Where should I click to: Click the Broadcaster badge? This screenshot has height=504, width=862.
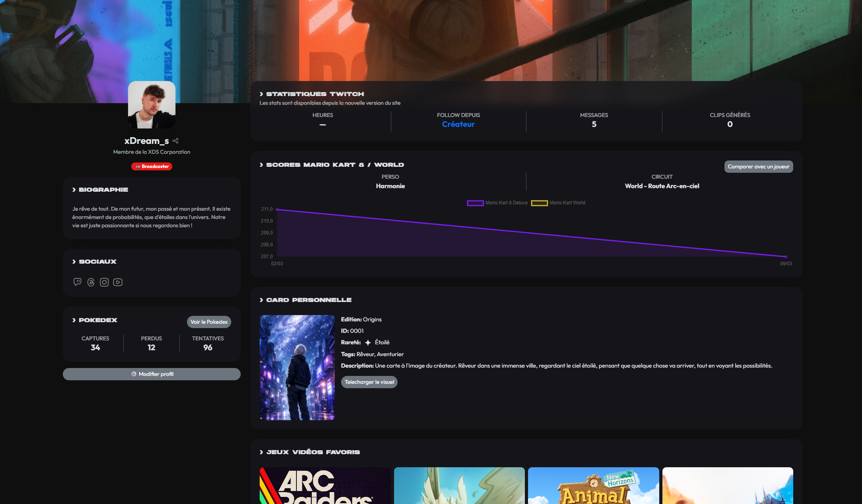click(152, 166)
